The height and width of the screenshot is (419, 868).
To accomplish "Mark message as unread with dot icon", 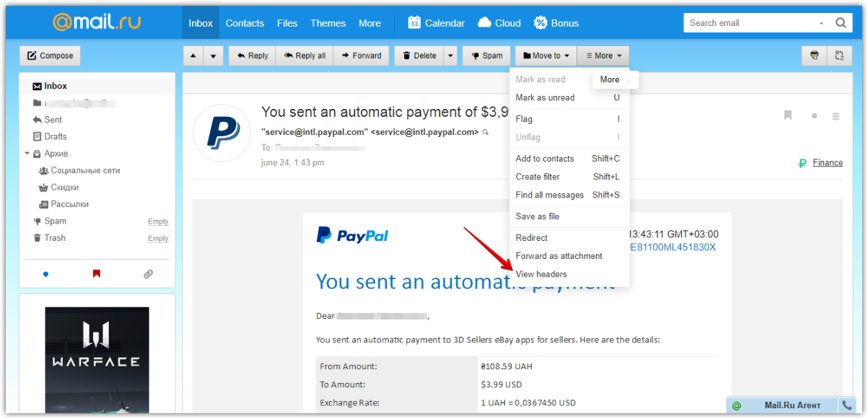I will coord(814,115).
